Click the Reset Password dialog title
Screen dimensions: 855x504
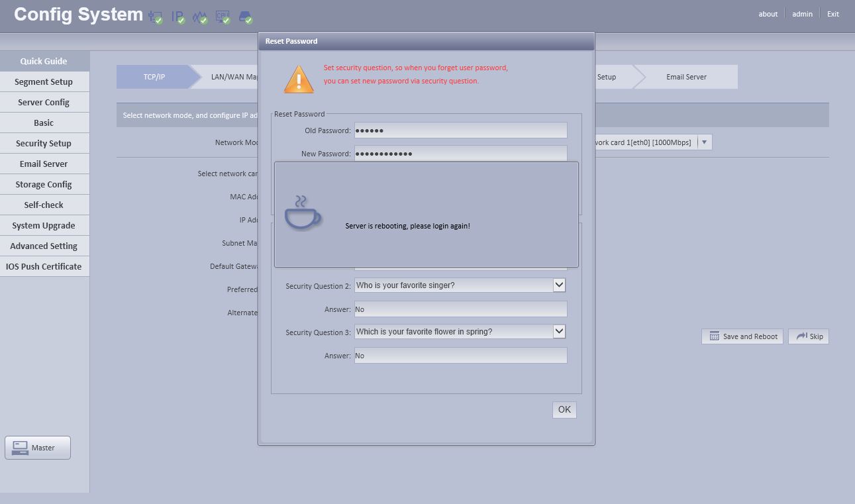[x=291, y=41]
